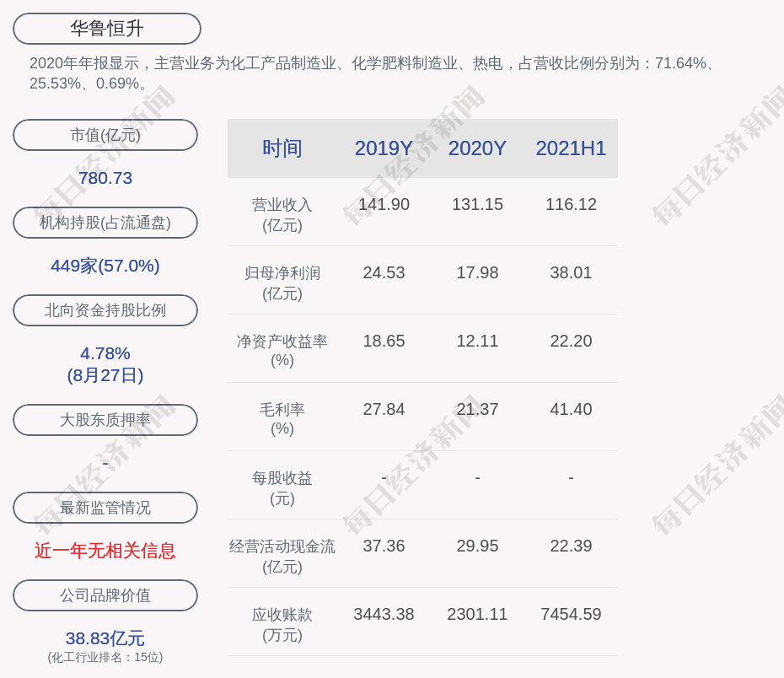Select the 2020Y column header
This screenshot has height=678, width=784.
tap(477, 148)
